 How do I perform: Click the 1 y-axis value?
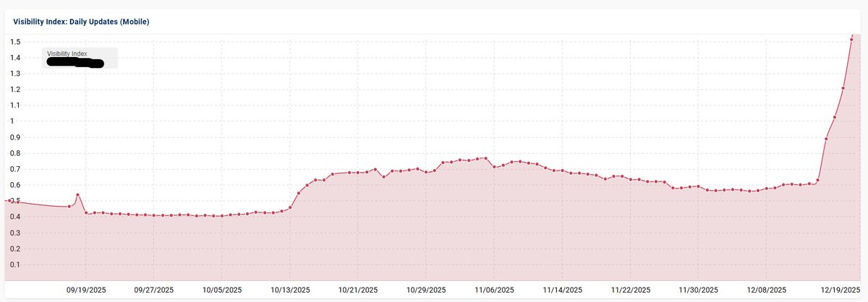(12, 121)
